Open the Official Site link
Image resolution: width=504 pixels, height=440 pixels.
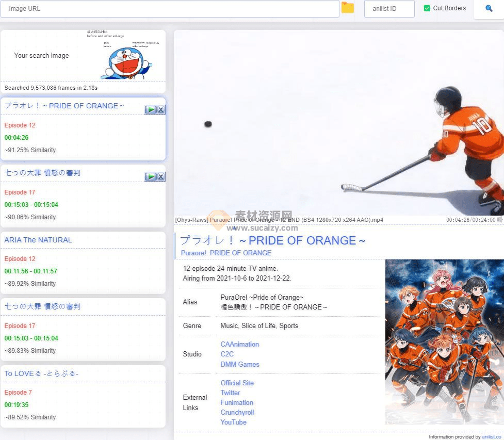pyautogui.click(x=237, y=383)
